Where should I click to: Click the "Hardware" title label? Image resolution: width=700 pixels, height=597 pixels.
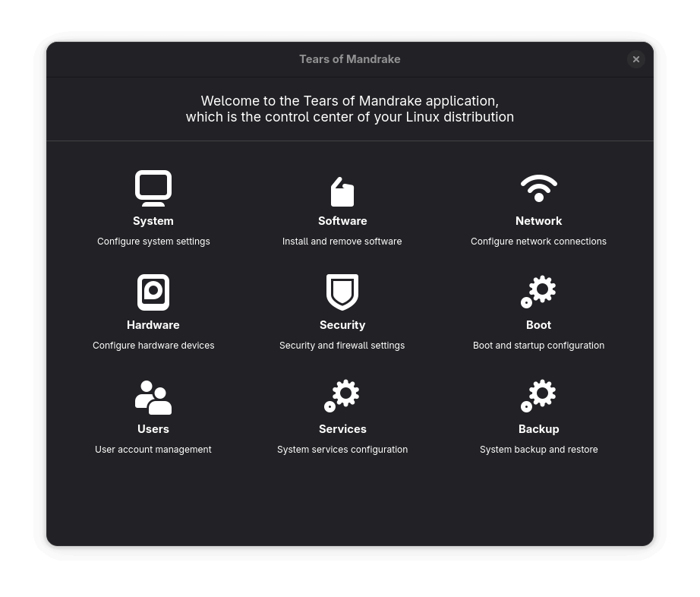pos(153,325)
